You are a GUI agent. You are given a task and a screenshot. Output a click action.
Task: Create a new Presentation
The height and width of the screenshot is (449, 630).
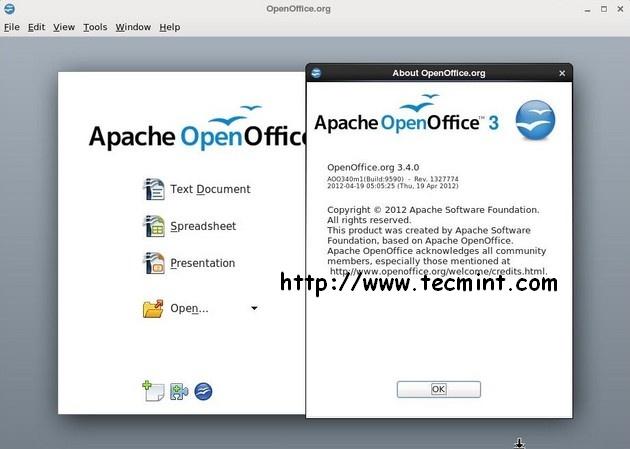pos(202,263)
